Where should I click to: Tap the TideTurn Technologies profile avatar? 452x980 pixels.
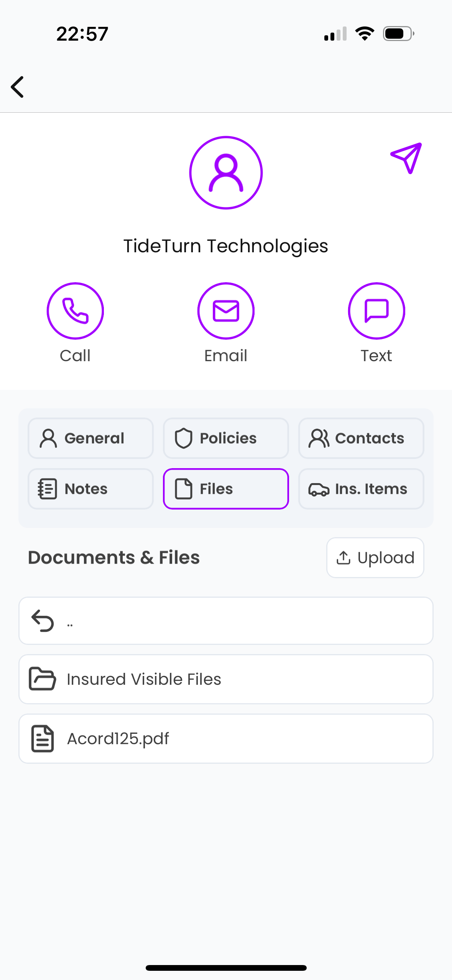coord(226,173)
